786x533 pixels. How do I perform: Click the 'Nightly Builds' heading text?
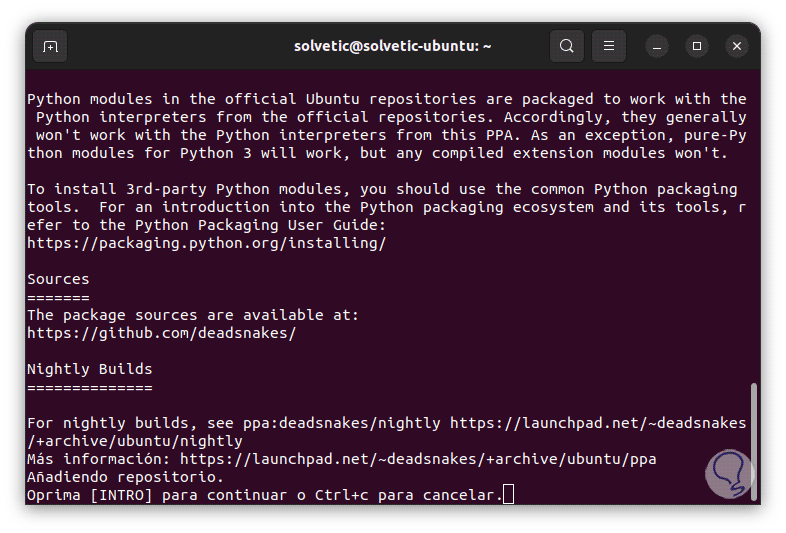[x=89, y=369]
